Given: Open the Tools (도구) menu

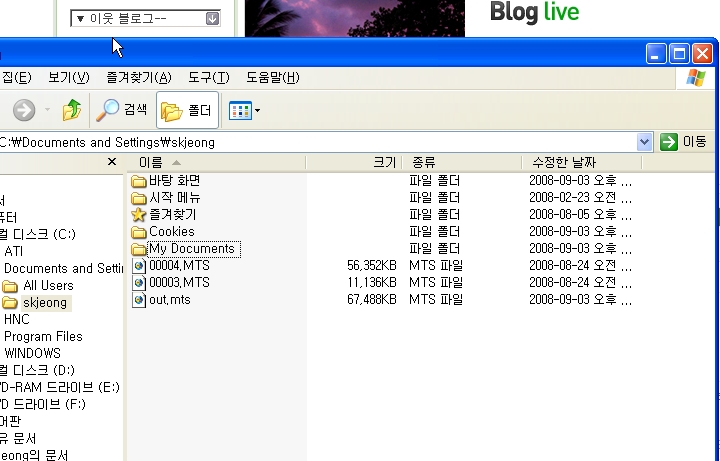Looking at the screenshot, I should [x=208, y=77].
